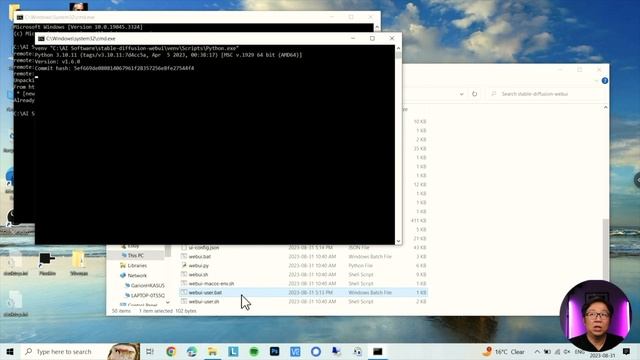Launch Google Chrome from the taskbar
This screenshot has width=640, height=360.
tap(171, 351)
